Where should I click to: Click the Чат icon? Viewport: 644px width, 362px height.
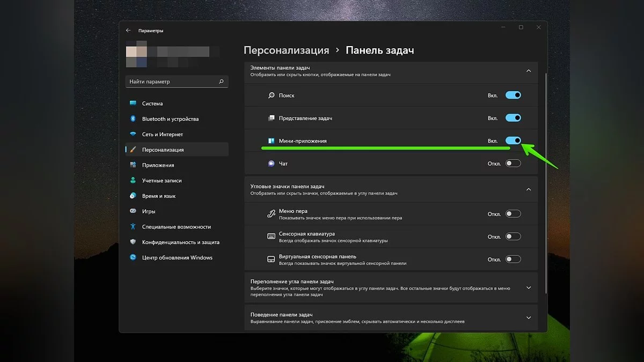pos(271,164)
